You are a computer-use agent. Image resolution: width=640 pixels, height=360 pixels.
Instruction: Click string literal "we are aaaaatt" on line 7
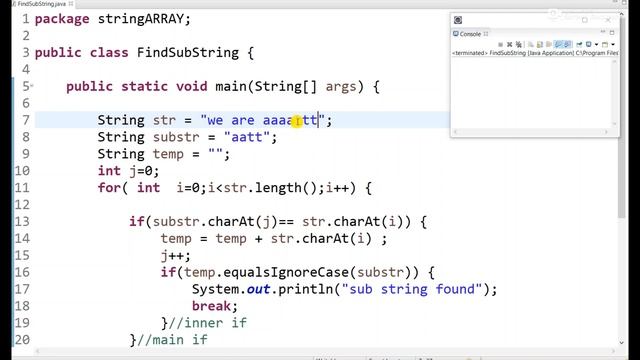pos(262,120)
